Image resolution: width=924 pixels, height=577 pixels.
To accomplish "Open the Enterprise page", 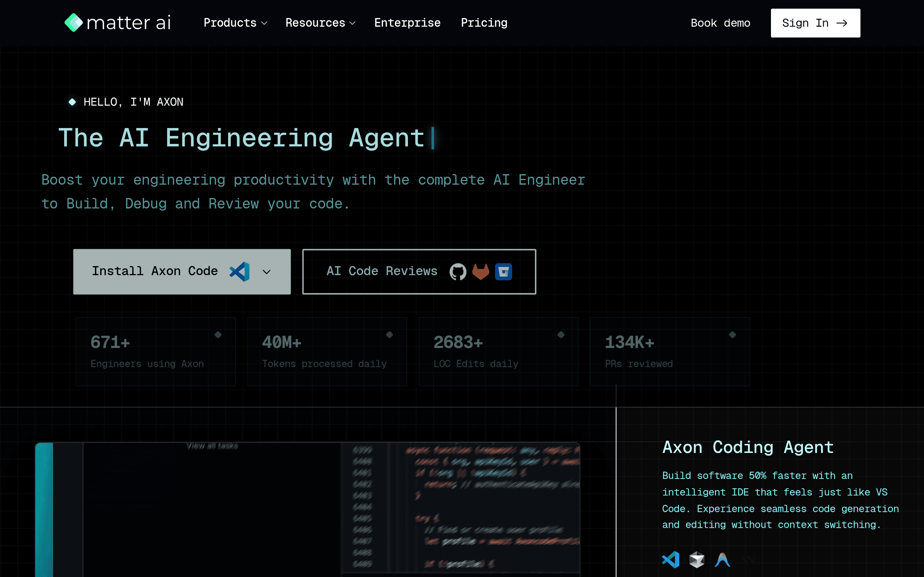I will [x=407, y=23].
